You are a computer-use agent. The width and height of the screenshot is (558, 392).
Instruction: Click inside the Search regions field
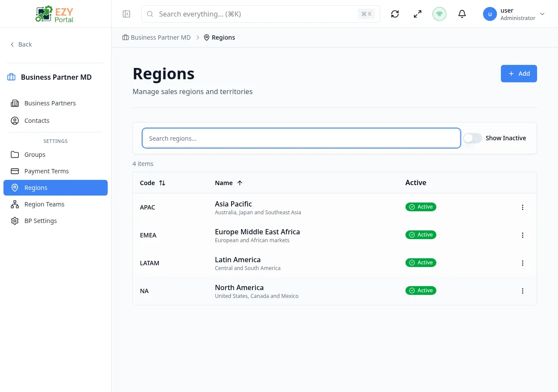pyautogui.click(x=301, y=138)
